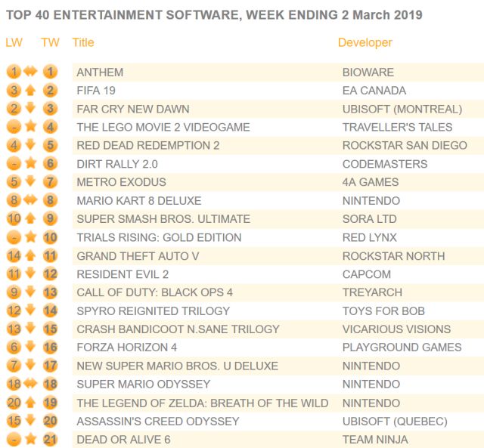Click the new-entry star icon beside Dirt Rally 2.0
Viewport: 484px width, 448px height.
click(31, 163)
